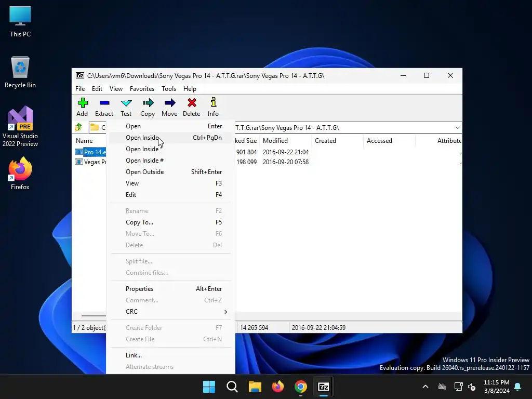Select the Firefox desktop shortcut
This screenshot has width=532, height=399.
point(20,174)
